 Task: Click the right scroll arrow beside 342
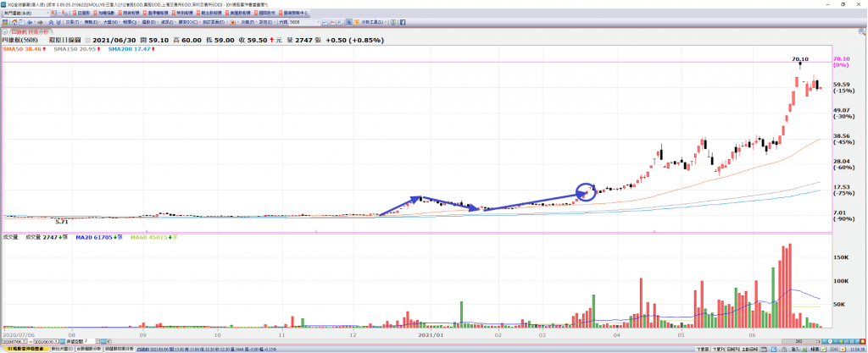[819, 341]
